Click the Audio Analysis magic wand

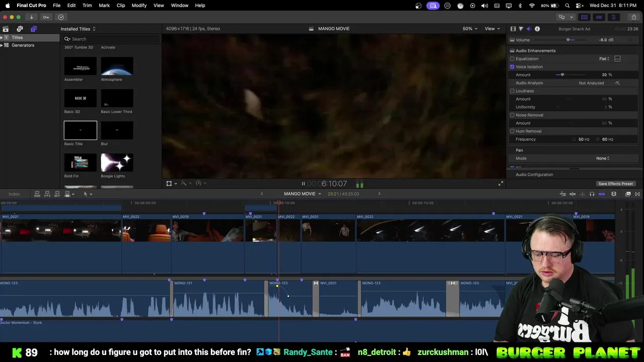[x=617, y=83]
